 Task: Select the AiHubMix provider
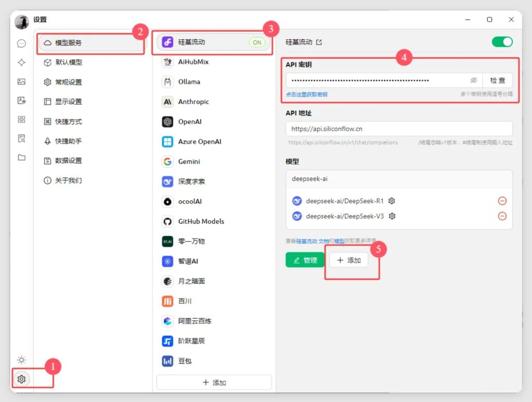(x=214, y=62)
